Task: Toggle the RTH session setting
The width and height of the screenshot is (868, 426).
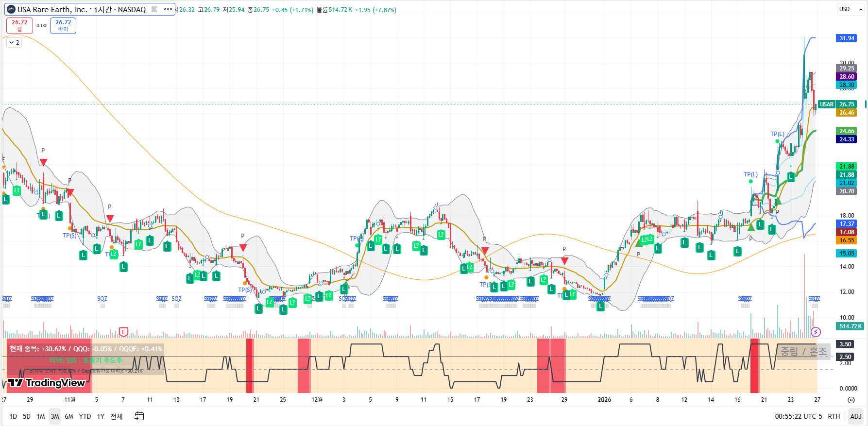Action: pos(834,416)
